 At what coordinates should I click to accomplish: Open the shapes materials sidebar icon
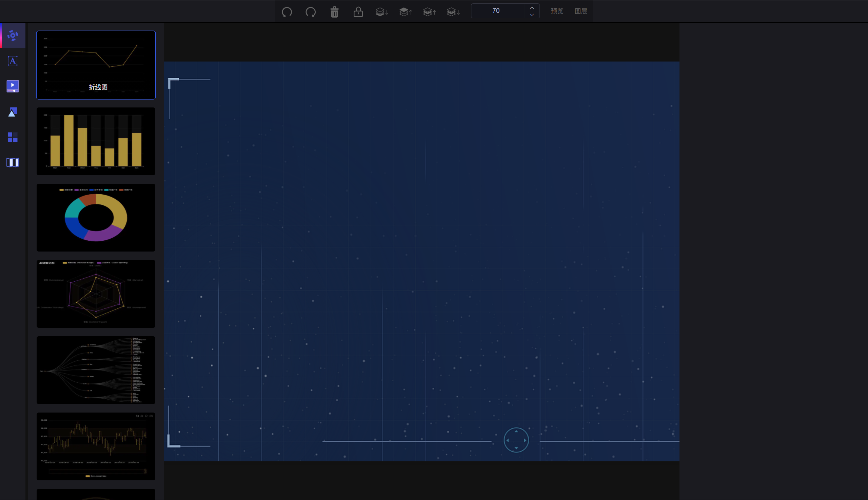click(x=13, y=112)
